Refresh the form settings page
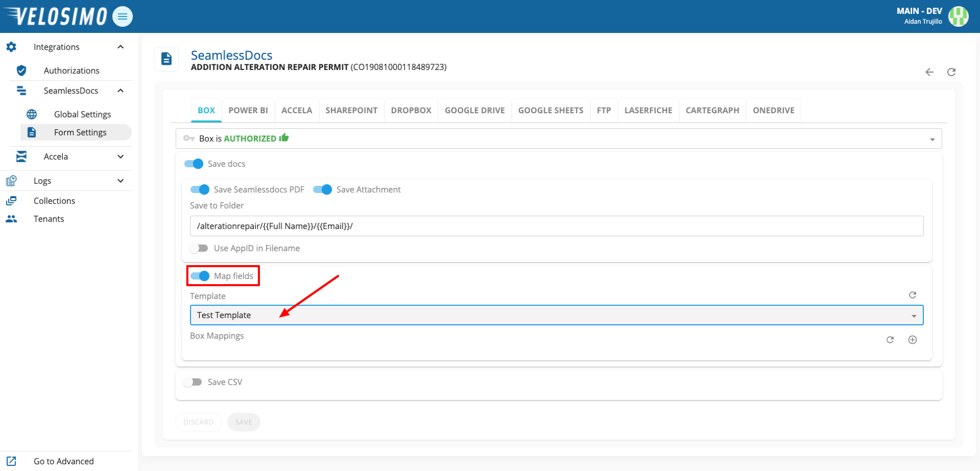The height and width of the screenshot is (471, 980). (x=952, y=72)
